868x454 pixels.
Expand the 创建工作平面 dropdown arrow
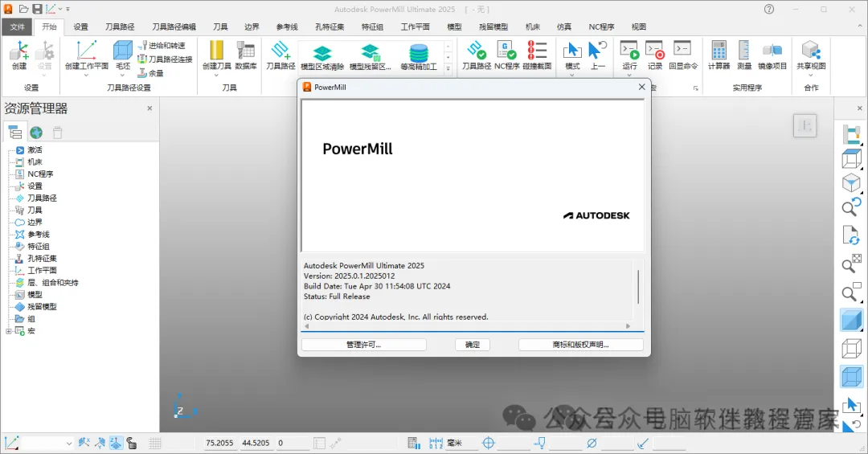click(86, 75)
